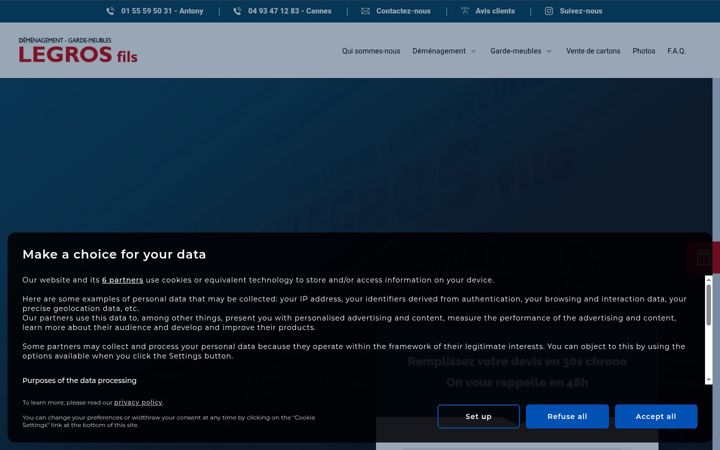Click the Purposes of the data processing heading

[x=79, y=381]
